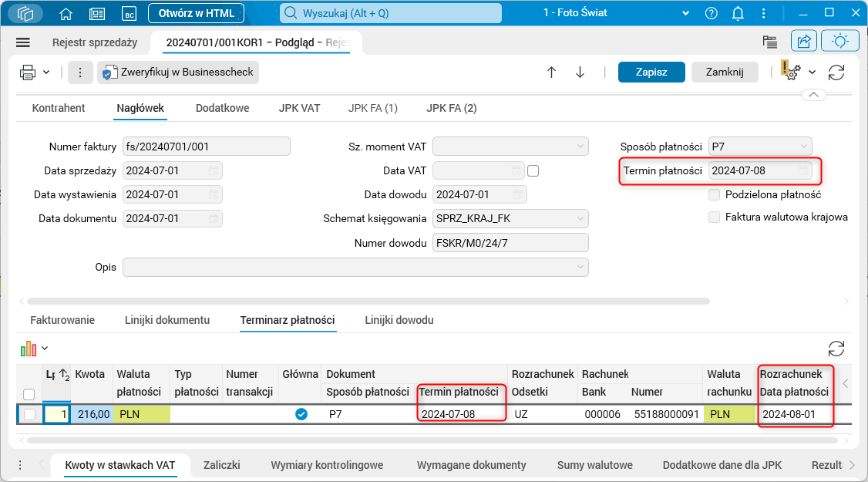Enable Podzielona płatność checkbox
The width and height of the screenshot is (868, 482).
tap(714, 194)
